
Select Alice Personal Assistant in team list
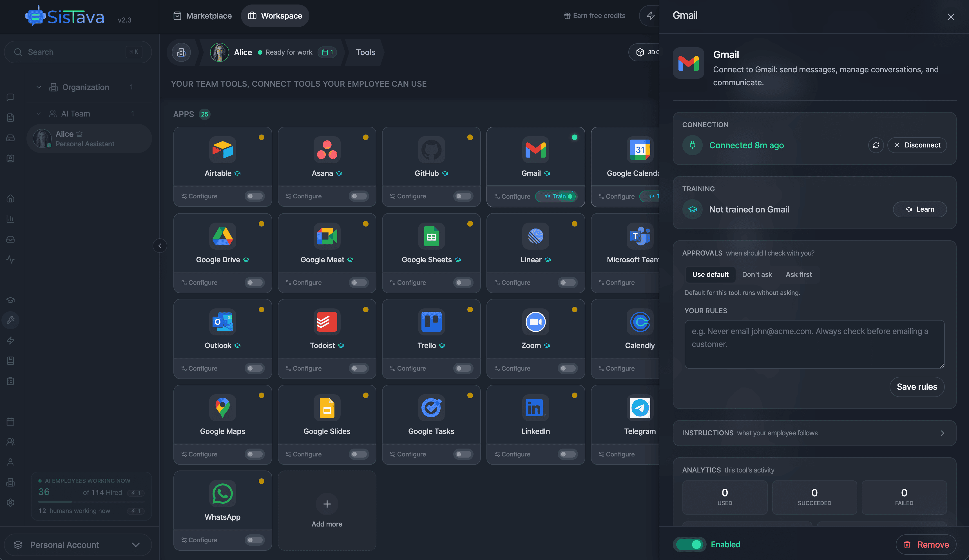89,138
